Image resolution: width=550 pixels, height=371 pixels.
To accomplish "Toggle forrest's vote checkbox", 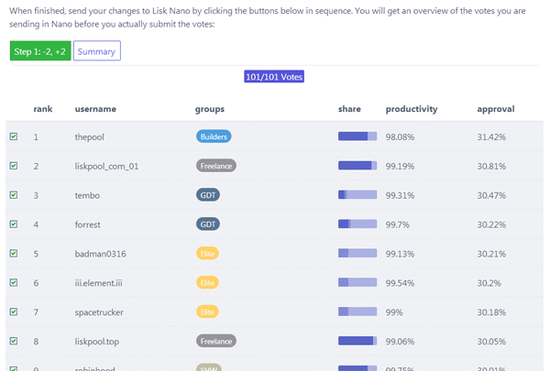I will point(14,224).
